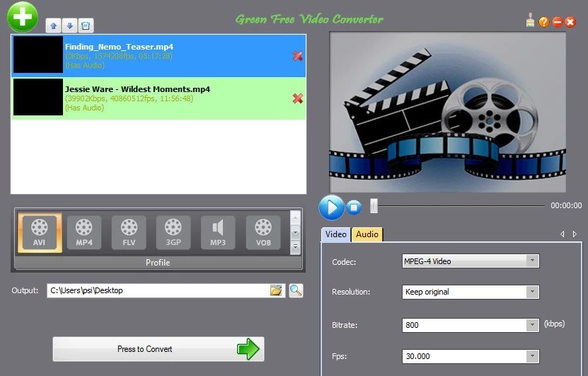The height and width of the screenshot is (376, 588).
Task: Pick the MP3 audio profile
Action: coord(218,232)
